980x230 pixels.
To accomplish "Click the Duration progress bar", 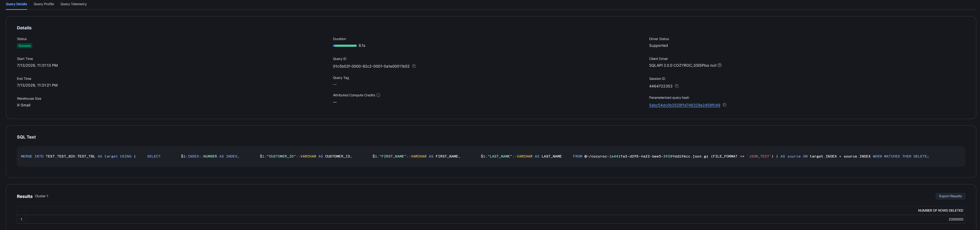I will 345,46.
